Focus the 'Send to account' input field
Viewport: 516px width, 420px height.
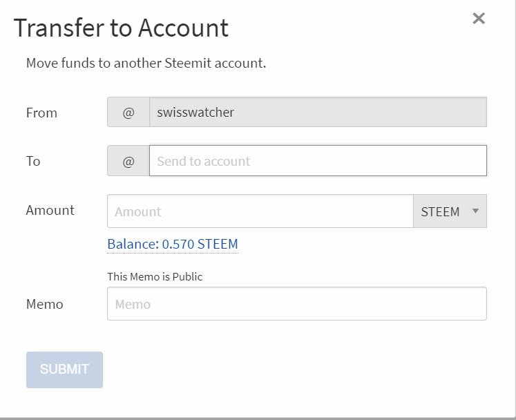318,162
